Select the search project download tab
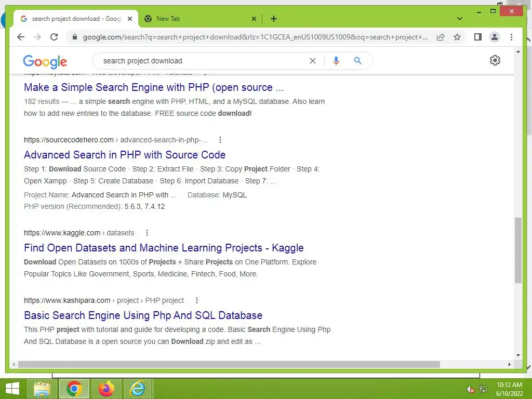The height and width of the screenshot is (399, 532). pos(75,19)
